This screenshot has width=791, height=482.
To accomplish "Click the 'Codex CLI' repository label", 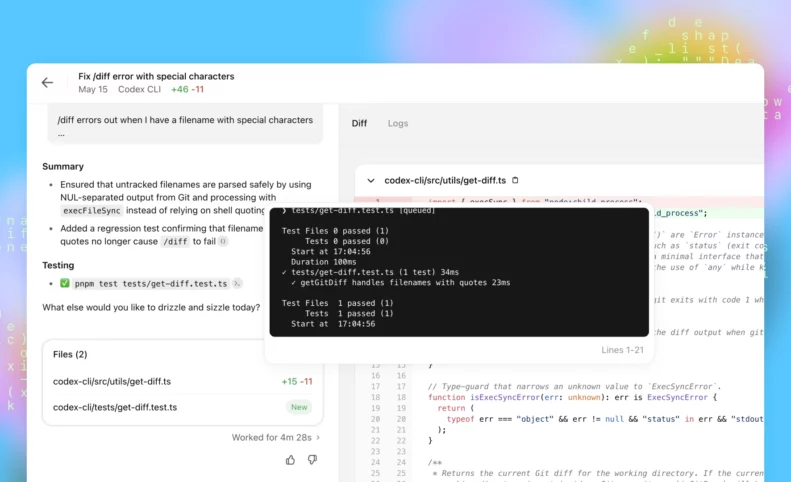I will (139, 89).
